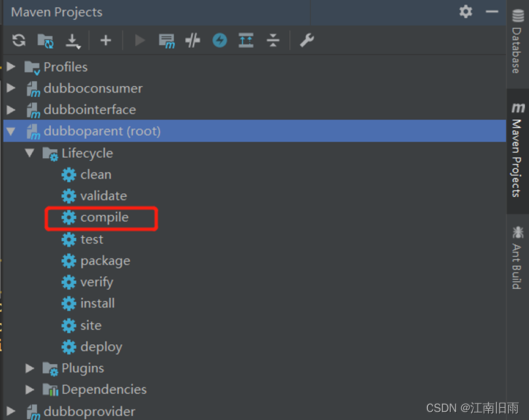529x420 pixels.
Task: Open panel gear options menu
Action: coord(465,12)
